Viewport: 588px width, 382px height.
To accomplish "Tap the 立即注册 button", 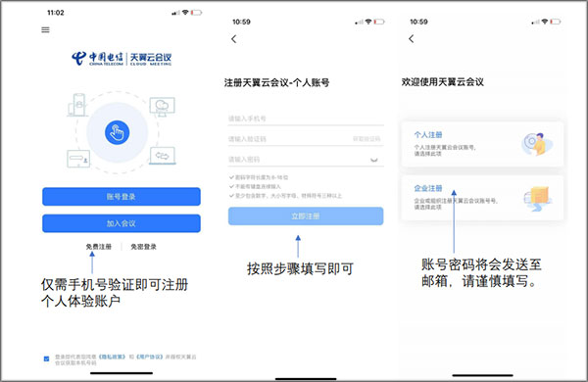I will click(306, 216).
